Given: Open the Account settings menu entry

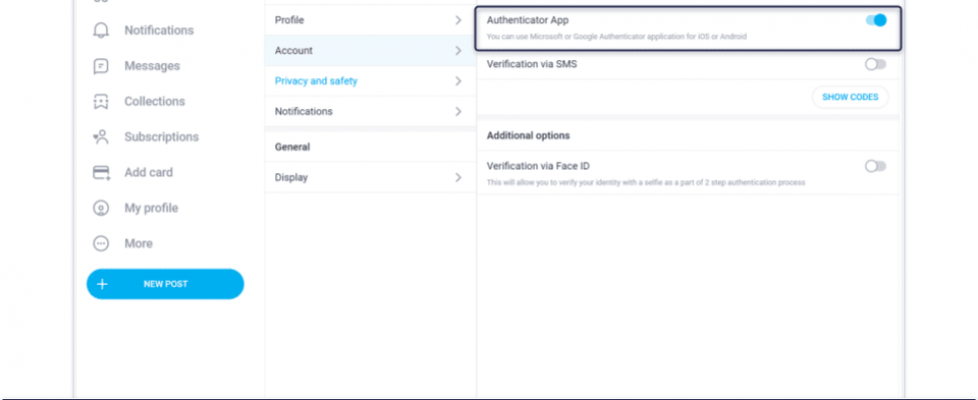Looking at the screenshot, I should pos(370,51).
